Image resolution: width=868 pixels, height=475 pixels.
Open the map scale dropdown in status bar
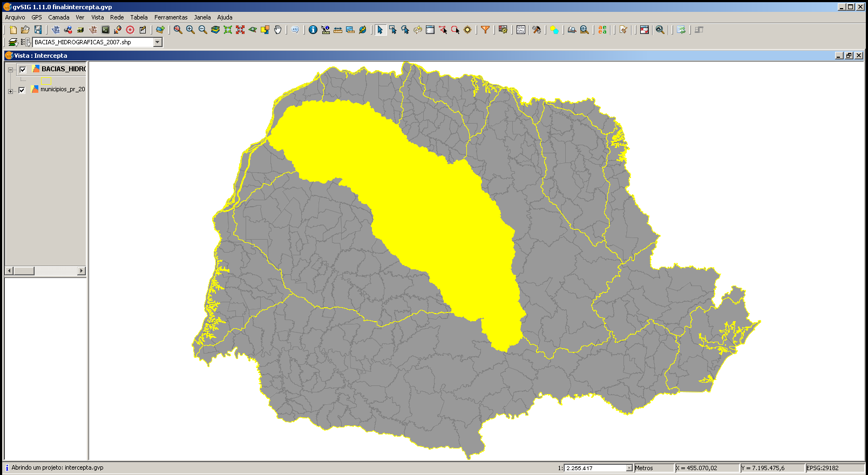[x=629, y=468]
